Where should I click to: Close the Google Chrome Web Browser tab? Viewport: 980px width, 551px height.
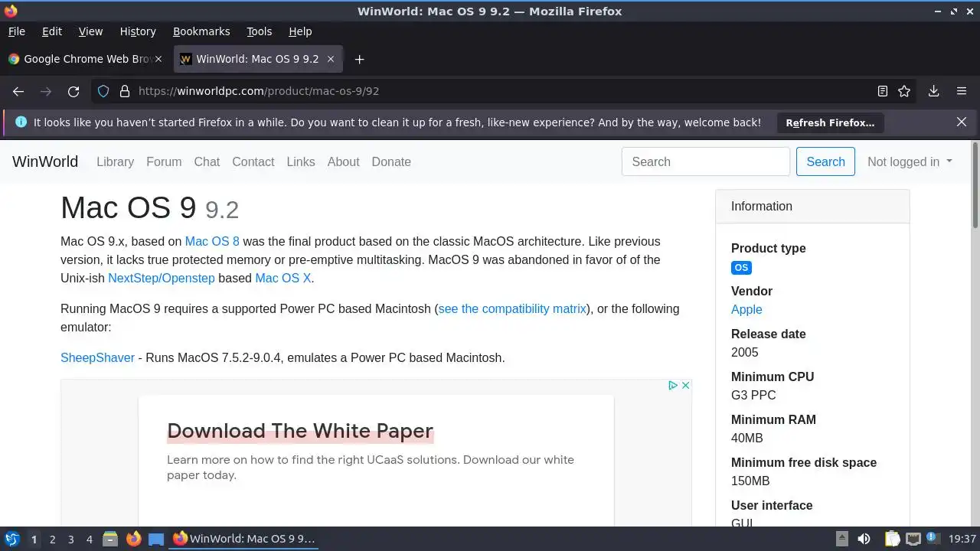pyautogui.click(x=159, y=59)
